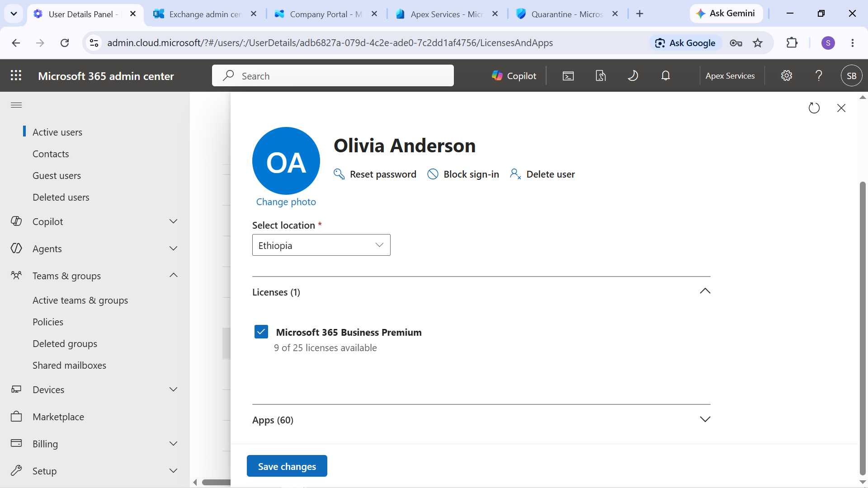This screenshot has height=488, width=868.
Task: Collapse the Teams & groups nav group
Action: pos(173,276)
